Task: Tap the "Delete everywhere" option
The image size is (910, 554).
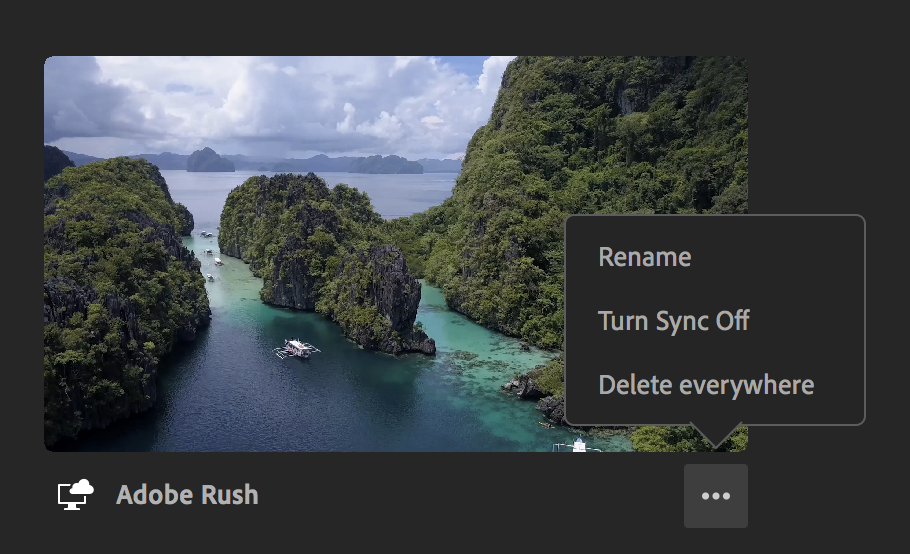Action: click(706, 385)
